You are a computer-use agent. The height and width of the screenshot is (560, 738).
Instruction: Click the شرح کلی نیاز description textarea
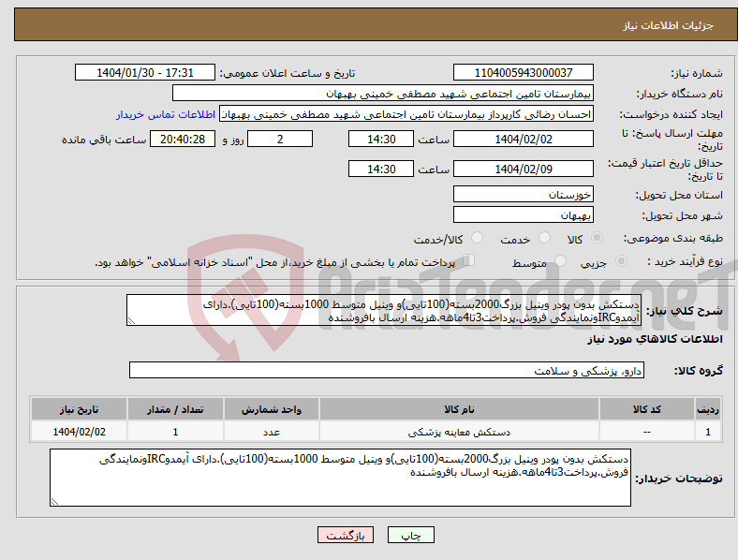pos(384,310)
